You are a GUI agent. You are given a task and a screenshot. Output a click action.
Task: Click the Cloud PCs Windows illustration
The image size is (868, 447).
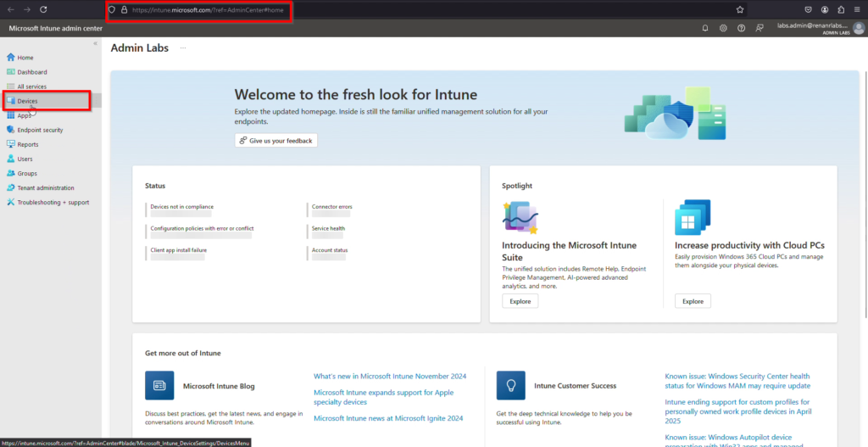693,218
